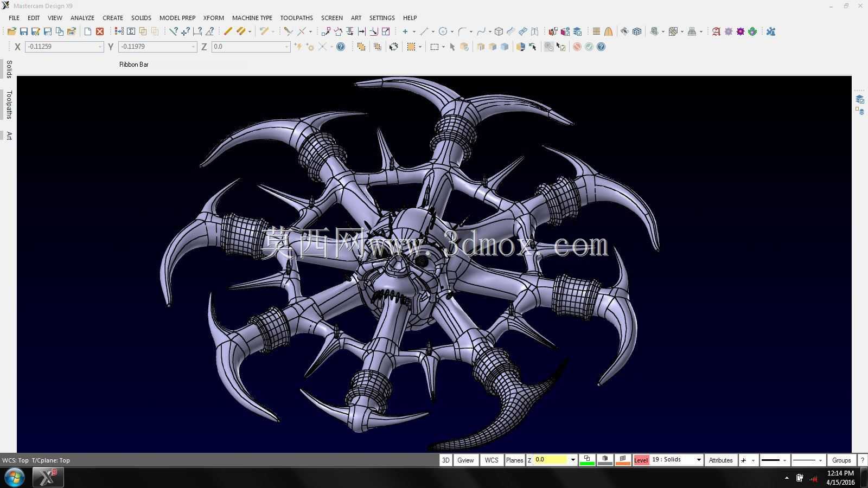Switch to the Art side tab
Image resolution: width=868 pixels, height=488 pixels.
click(x=9, y=136)
